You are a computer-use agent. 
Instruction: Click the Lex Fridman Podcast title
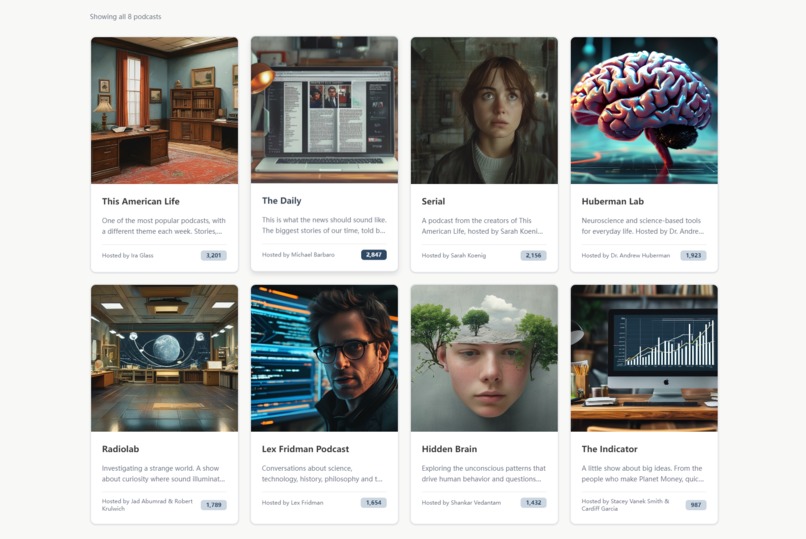click(305, 449)
